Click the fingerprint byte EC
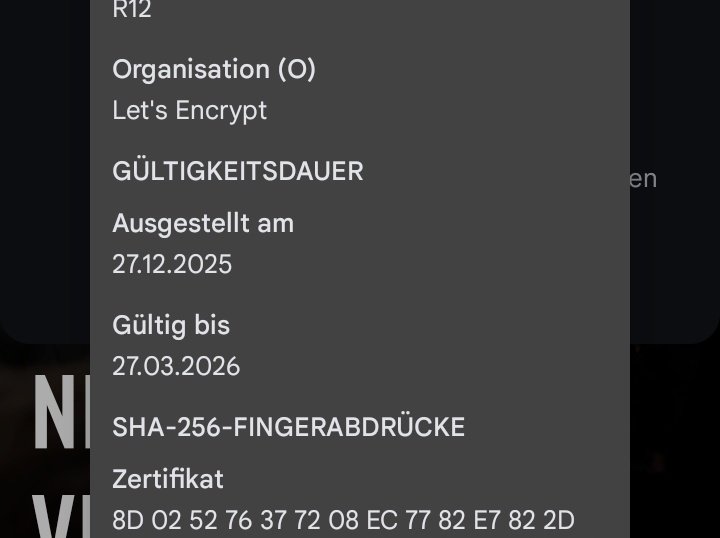Image resolution: width=720 pixels, height=538 pixels. pyautogui.click(x=382, y=520)
